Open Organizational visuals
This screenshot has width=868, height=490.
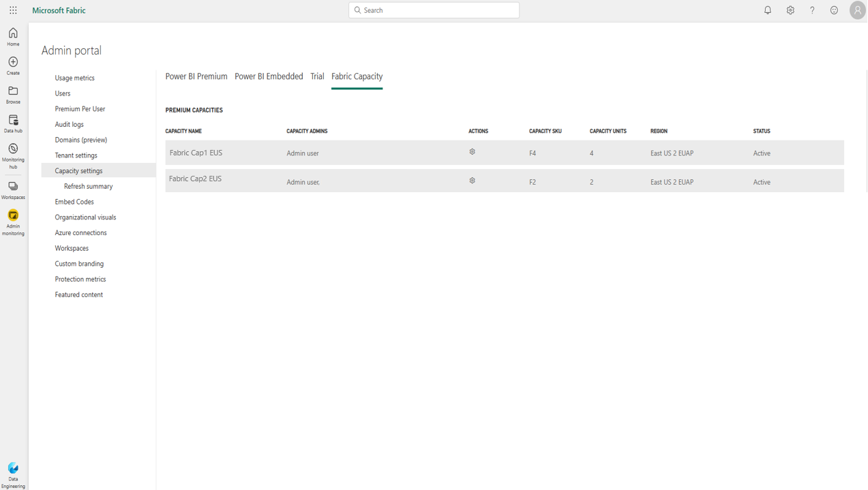click(x=85, y=217)
